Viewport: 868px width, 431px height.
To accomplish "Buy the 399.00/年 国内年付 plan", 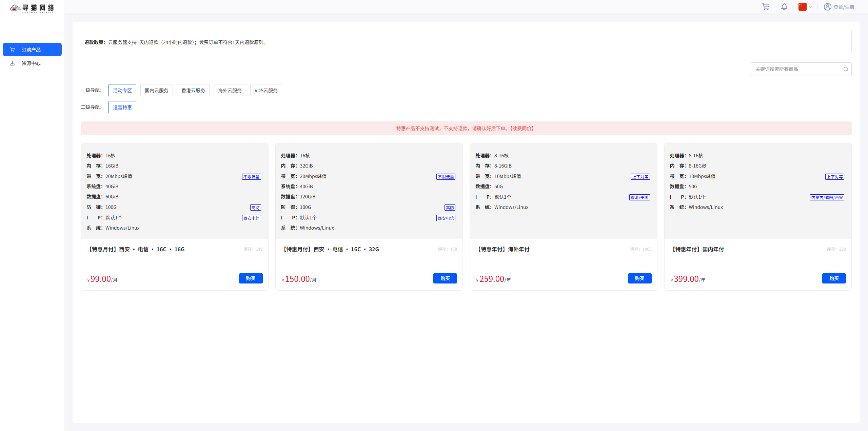I will (x=834, y=278).
